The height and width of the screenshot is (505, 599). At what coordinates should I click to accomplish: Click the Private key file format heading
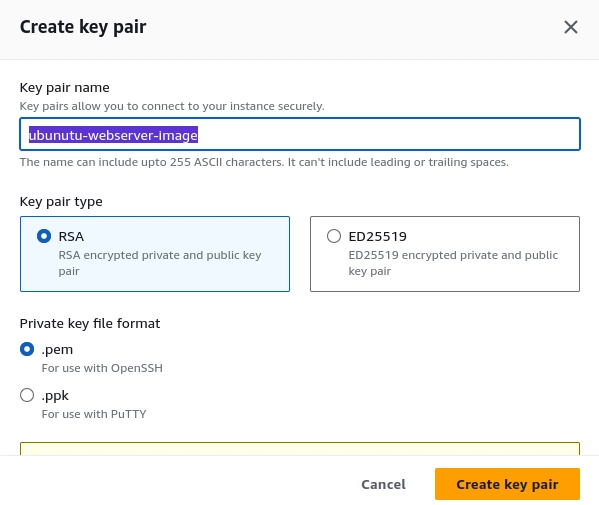click(90, 324)
